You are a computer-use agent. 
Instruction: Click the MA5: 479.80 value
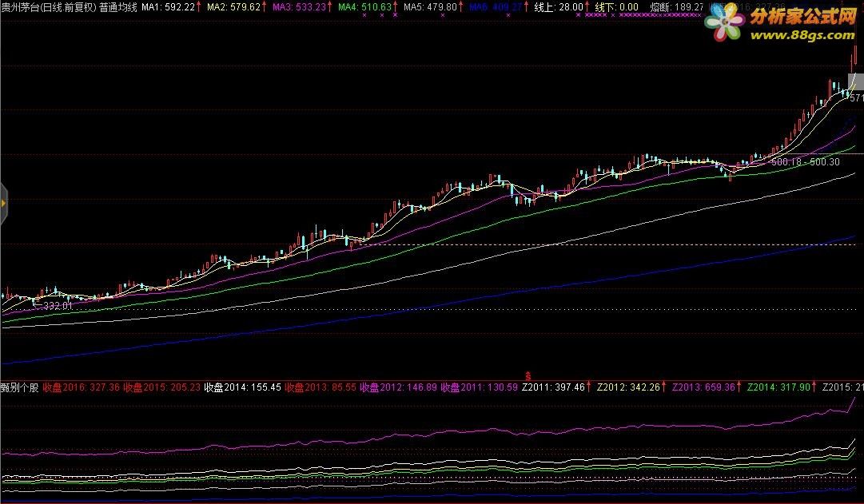430,7
